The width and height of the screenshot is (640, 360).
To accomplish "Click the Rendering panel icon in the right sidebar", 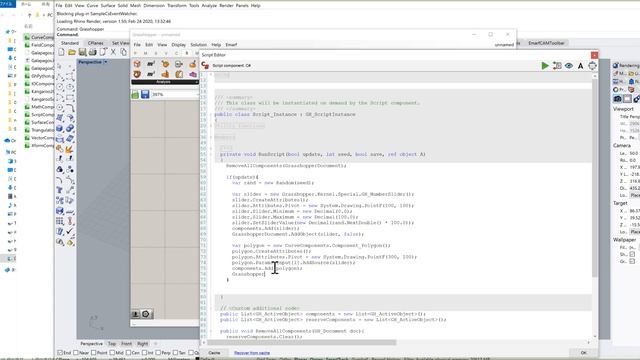I will [x=626, y=65].
